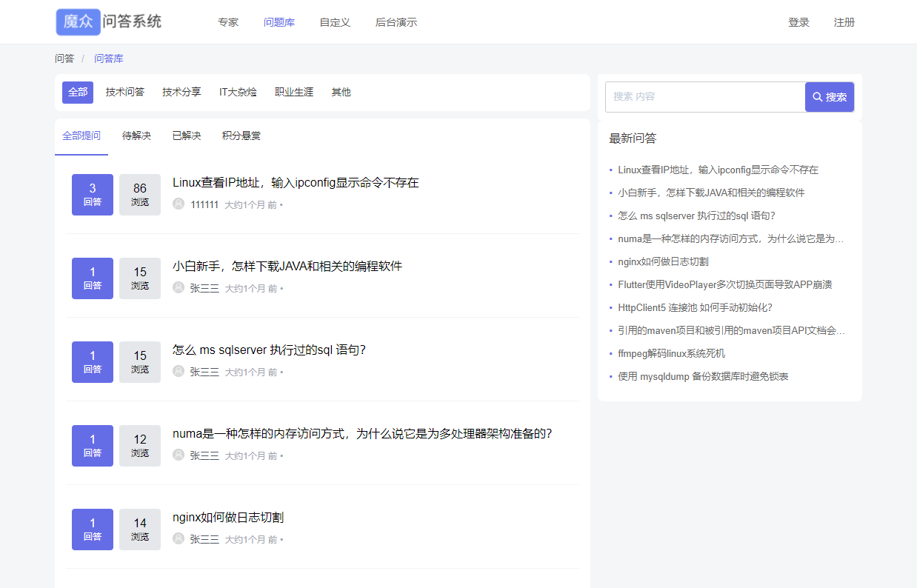This screenshot has width=917, height=588.
Task: Open 后台演示 from the navigation bar
Action: click(396, 22)
